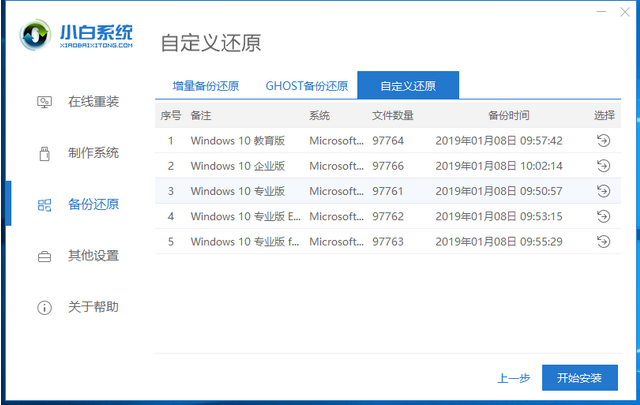
Task: Open the 制作系统 sidebar section
Action: coord(93,153)
